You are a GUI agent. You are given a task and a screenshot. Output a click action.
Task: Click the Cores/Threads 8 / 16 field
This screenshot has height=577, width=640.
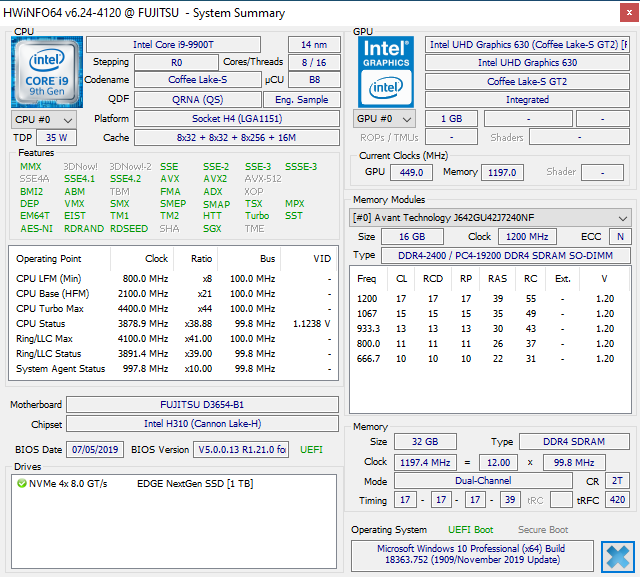pos(314,62)
